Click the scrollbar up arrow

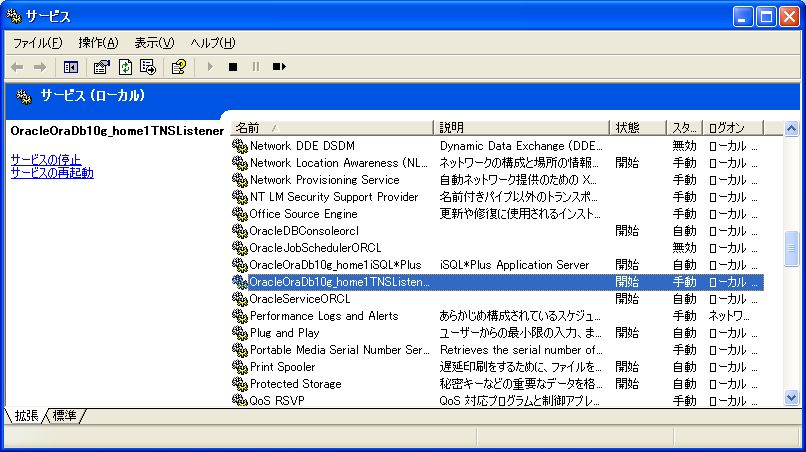pos(792,129)
